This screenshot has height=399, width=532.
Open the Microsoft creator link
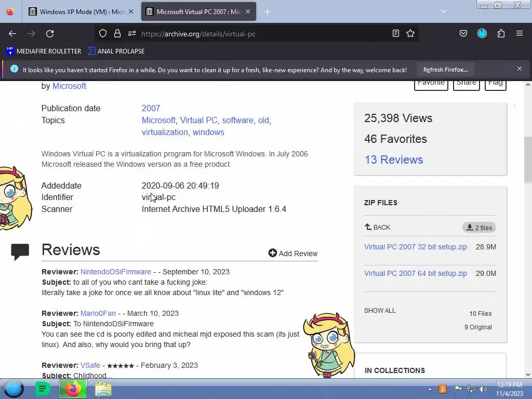69,86
